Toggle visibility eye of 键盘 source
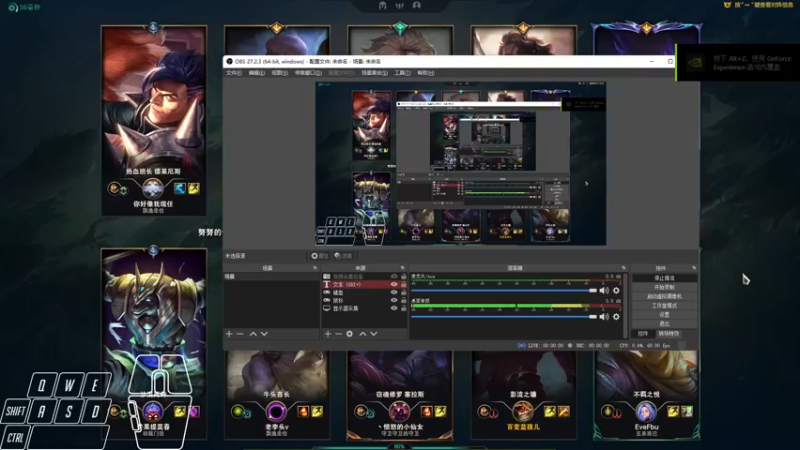This screenshot has height=450, width=800. pyautogui.click(x=394, y=292)
